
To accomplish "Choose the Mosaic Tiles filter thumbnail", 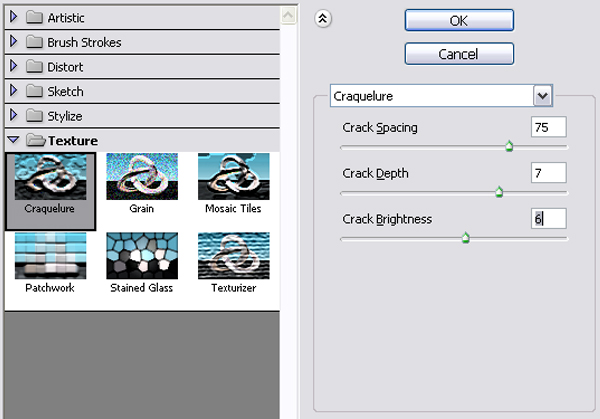I will [234, 177].
